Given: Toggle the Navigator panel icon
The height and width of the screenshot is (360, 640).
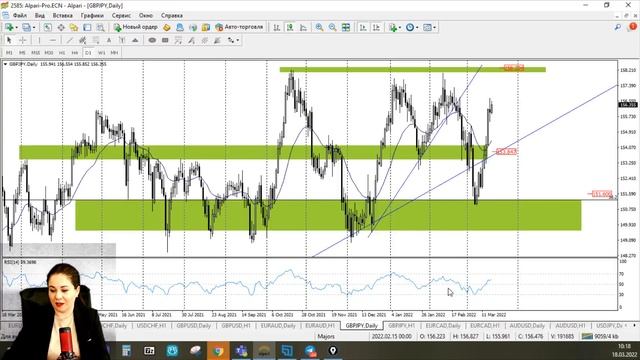Looking at the screenshot, I should [x=74, y=27].
